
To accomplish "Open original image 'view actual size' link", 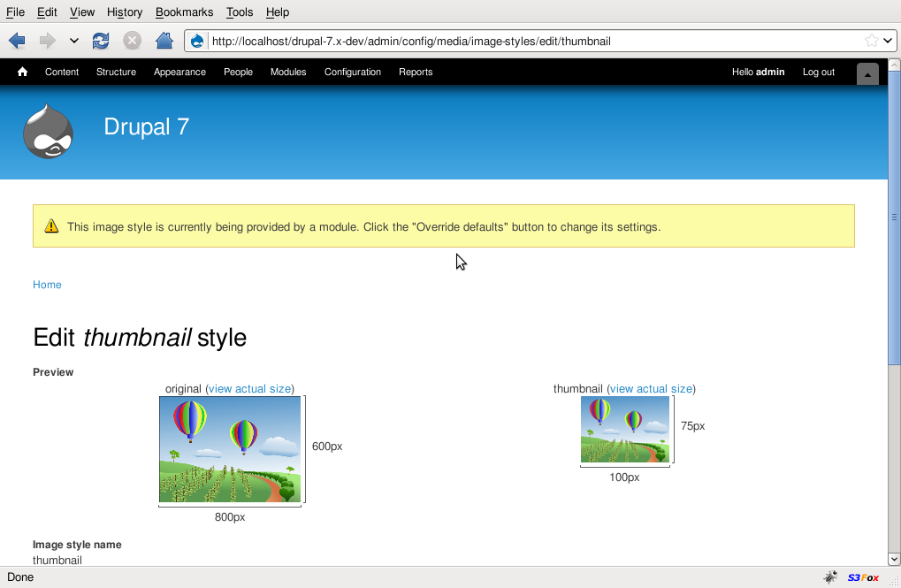I will click(249, 389).
